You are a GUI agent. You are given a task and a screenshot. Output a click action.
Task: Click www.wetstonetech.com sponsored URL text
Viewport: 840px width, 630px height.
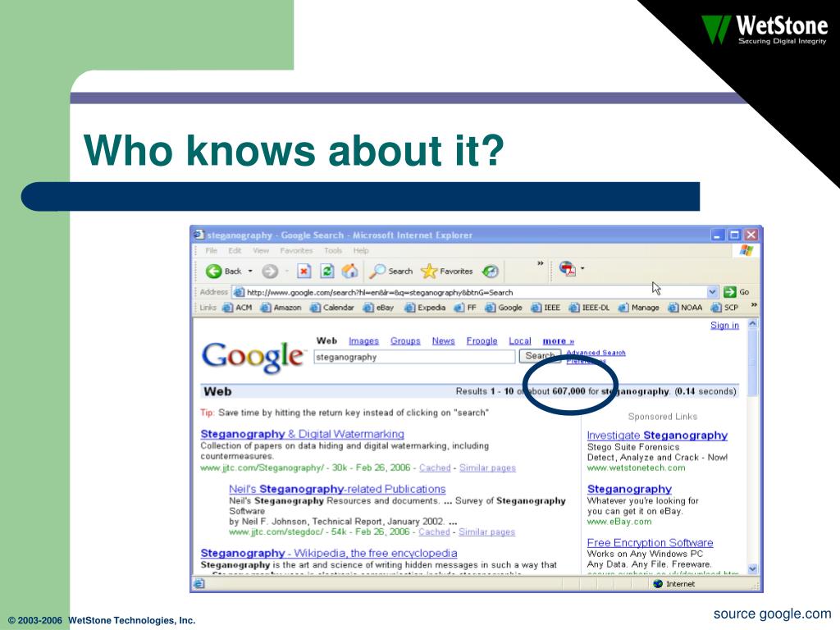pos(636,468)
